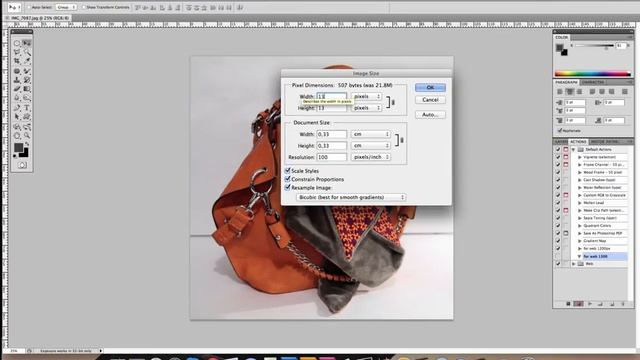Viewport: 640px width, 360px height.
Task: Select the Magic Wand tool
Action: (27, 52)
